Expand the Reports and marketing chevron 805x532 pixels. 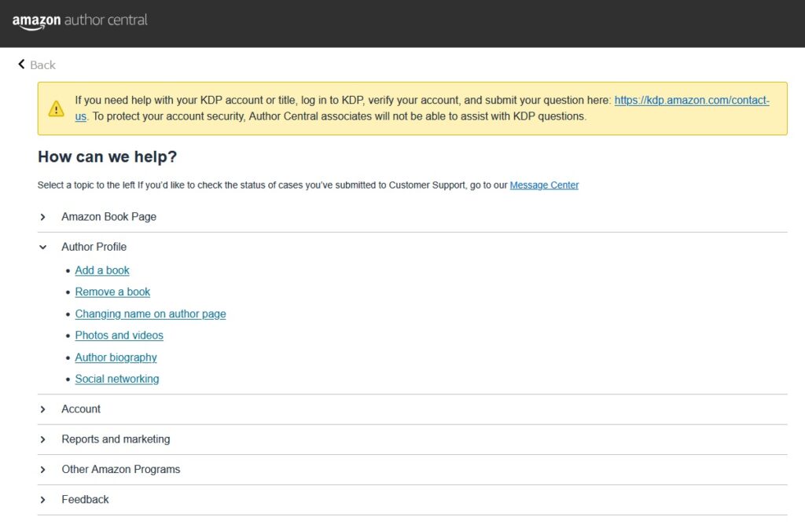tap(43, 439)
